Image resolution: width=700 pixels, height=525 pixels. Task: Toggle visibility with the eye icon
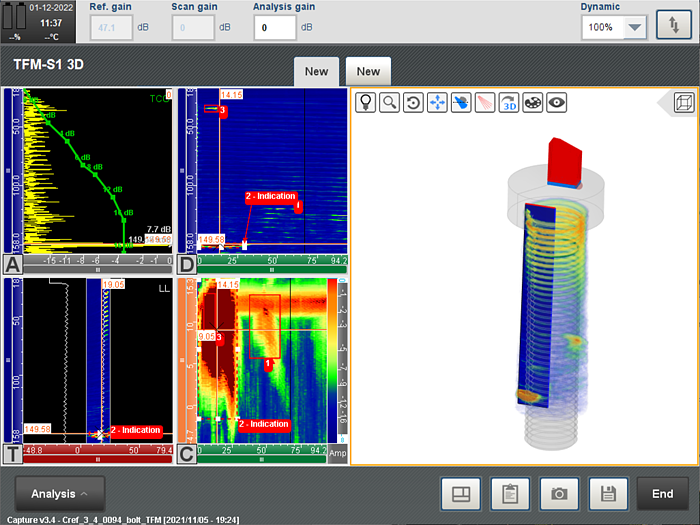point(556,102)
